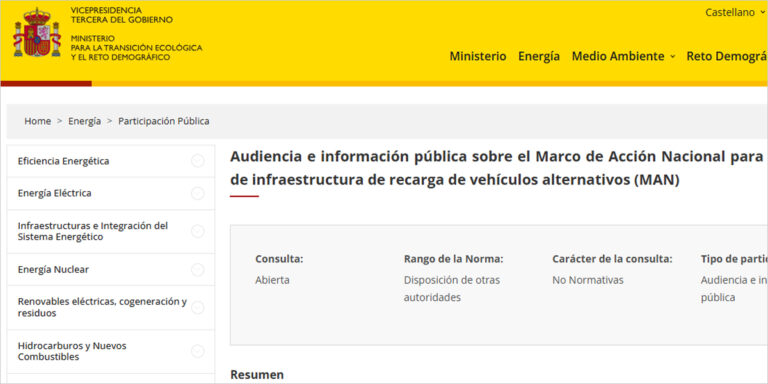
Task: Expand the Hidrocarburos y Nuevos Combustibles chevron
Action: (197, 351)
